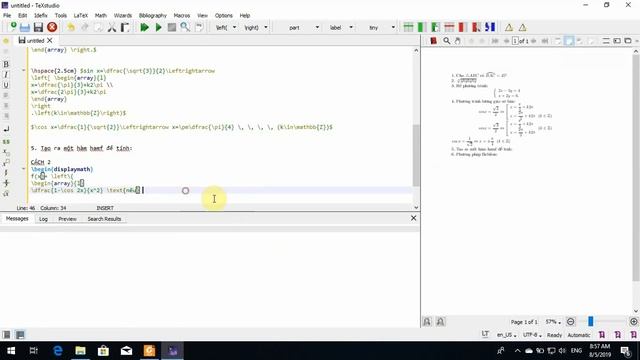Insert inline math with $$ icon
The height and width of the screenshot is (360, 640).
[x=6, y=142]
